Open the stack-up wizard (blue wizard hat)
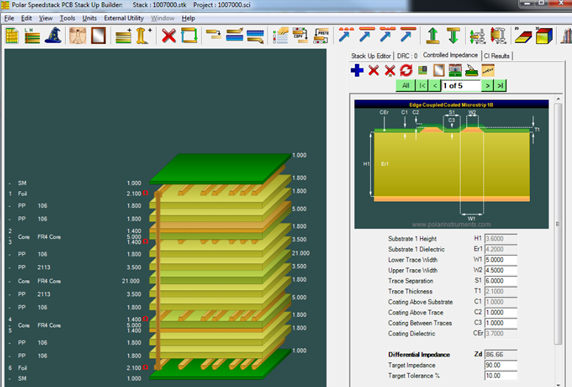This screenshot has width=572, height=387. coord(53,36)
